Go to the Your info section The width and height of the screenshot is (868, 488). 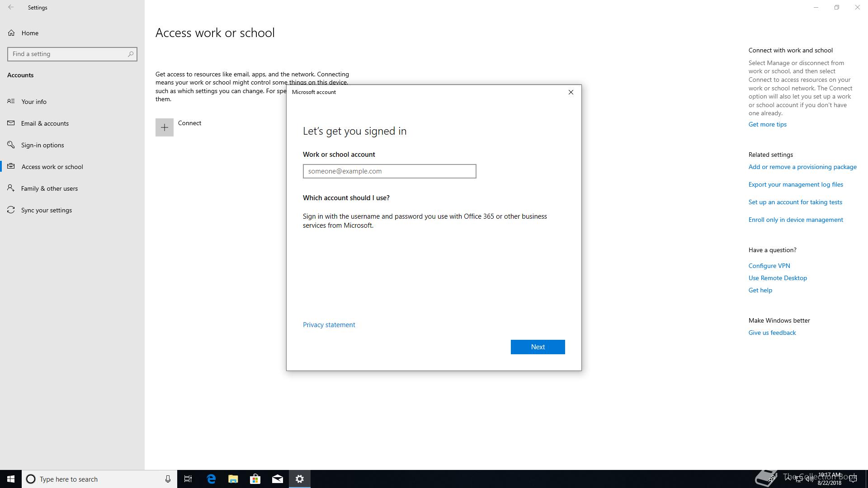point(34,102)
